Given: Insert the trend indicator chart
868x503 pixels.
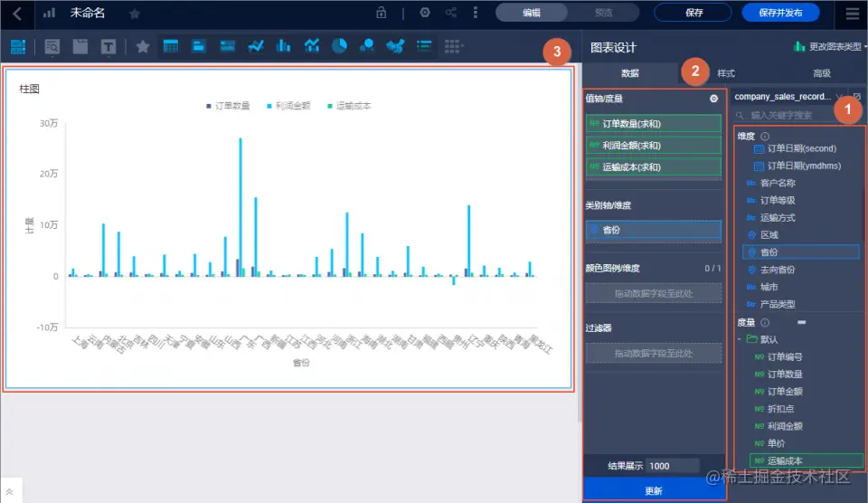Looking at the screenshot, I should pyautogui.click(x=227, y=46).
